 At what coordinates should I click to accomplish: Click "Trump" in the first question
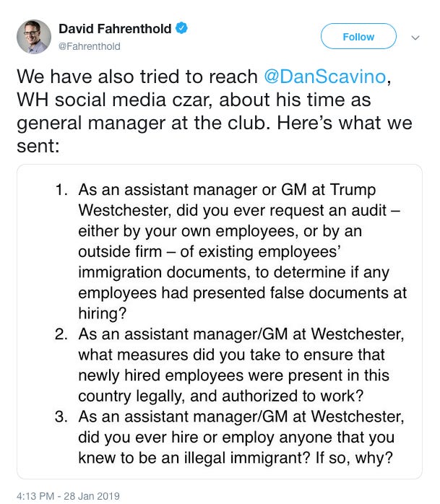coord(353,189)
